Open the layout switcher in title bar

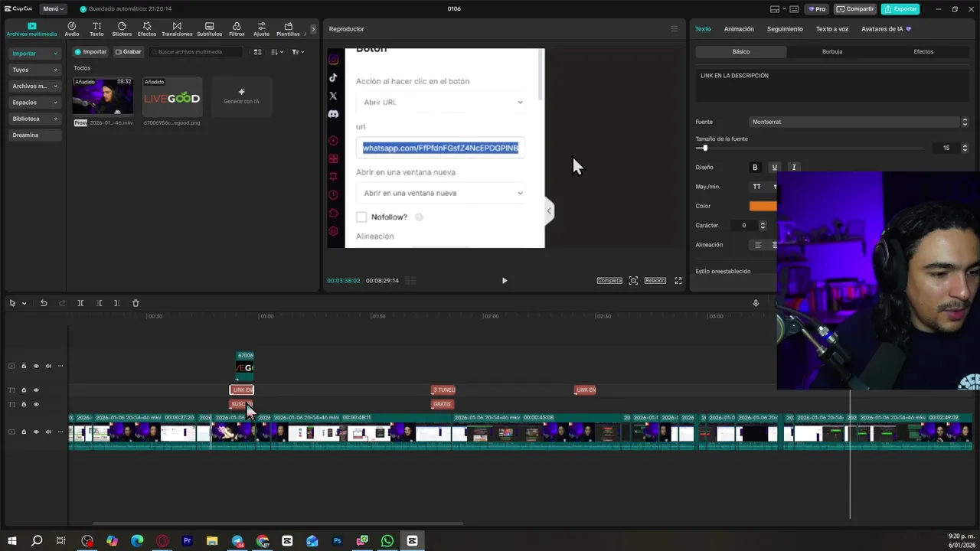[779, 9]
